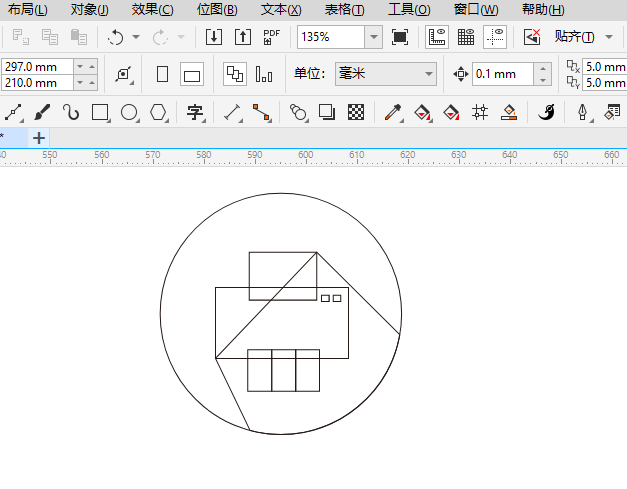
Task: Open the 单位 units dropdown showing 毫米
Action: point(385,74)
